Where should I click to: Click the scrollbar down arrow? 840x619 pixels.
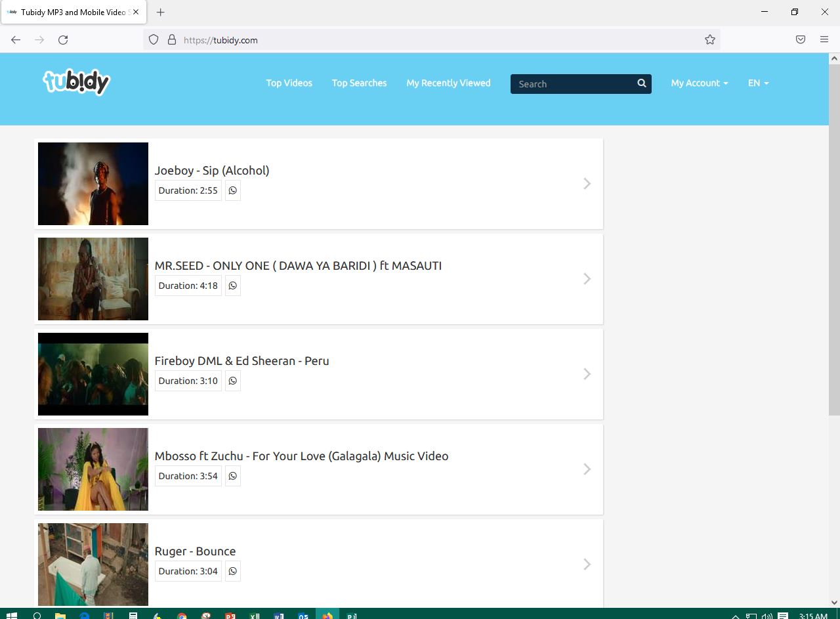[834, 602]
